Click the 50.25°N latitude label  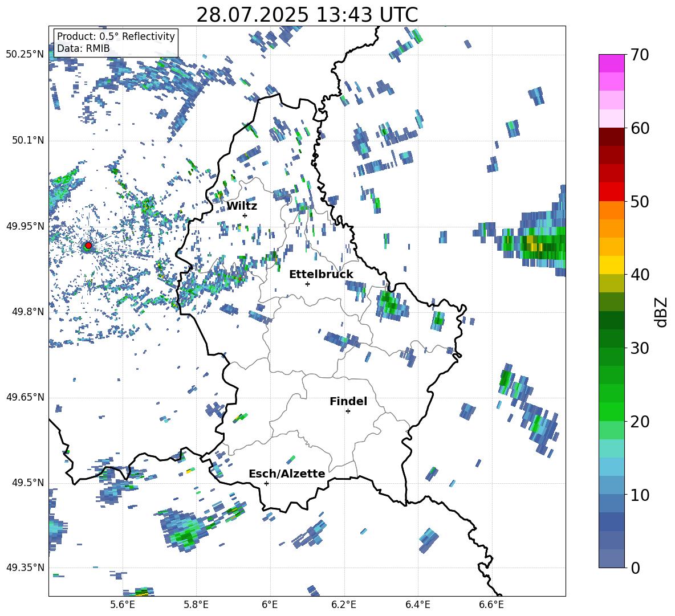click(x=25, y=55)
